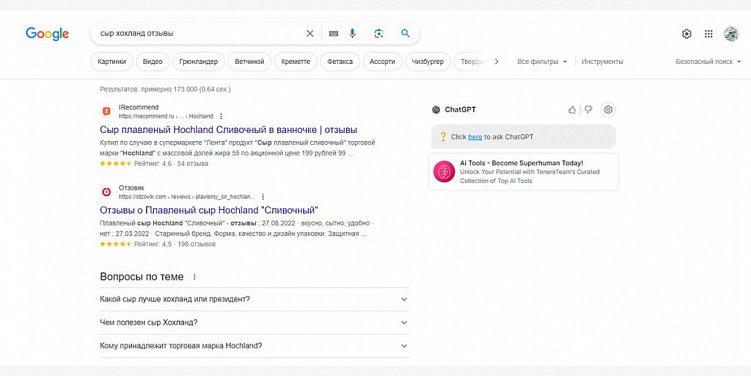Image resolution: width=751 pixels, height=376 pixels.
Task: Open the AI Tools Become Superhuman Today ad
Action: 523,171
